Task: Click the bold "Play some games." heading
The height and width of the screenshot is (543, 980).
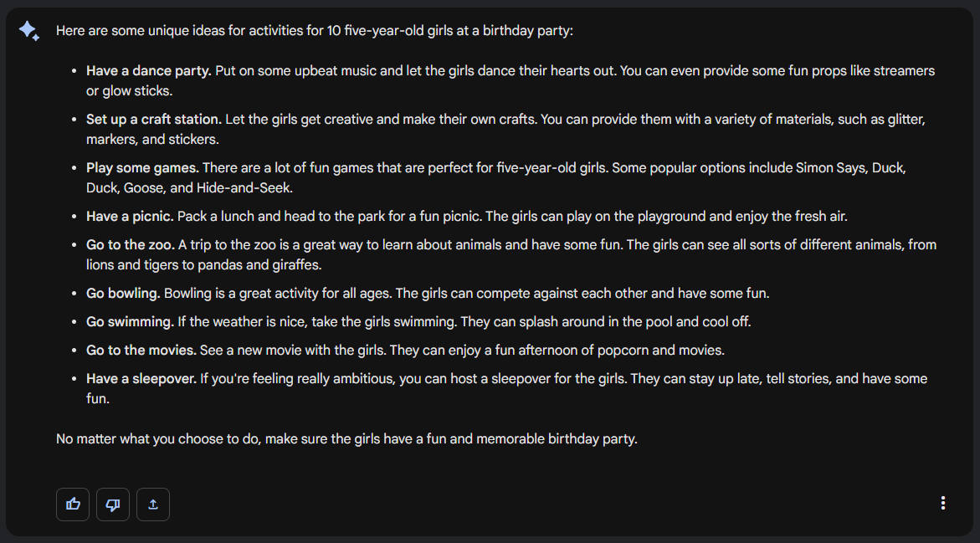Action: pos(142,168)
